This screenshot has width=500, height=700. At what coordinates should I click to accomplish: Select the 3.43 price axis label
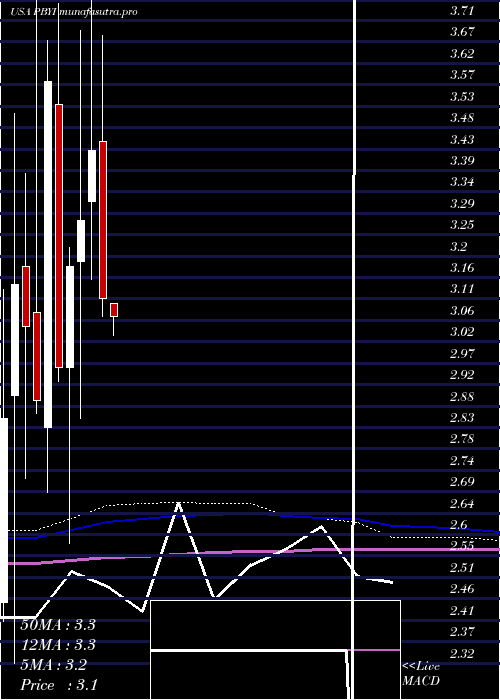(x=462, y=139)
